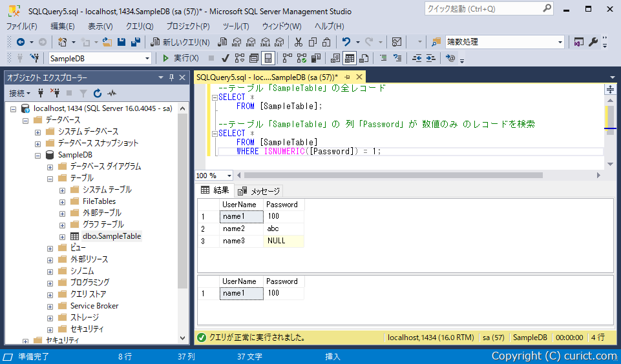Click Activity monitor icon in Object Explorer toolbar
Screen dimensions: 621x364
(112, 94)
